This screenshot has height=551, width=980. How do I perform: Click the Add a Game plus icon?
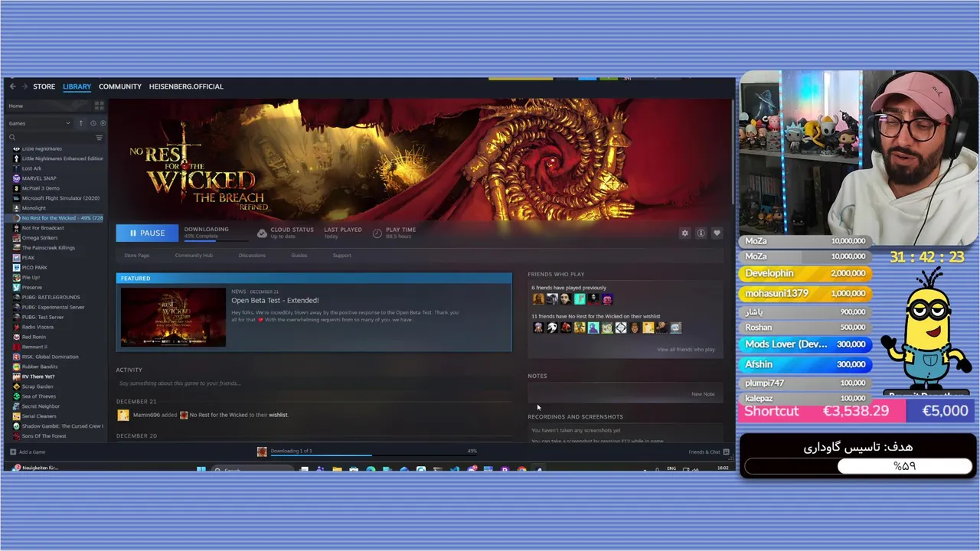point(13,452)
